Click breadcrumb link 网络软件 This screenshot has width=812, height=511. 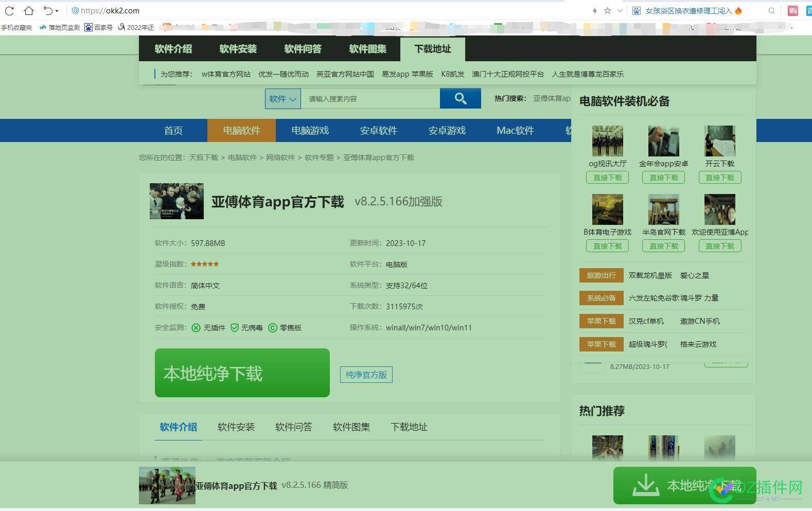[280, 157]
